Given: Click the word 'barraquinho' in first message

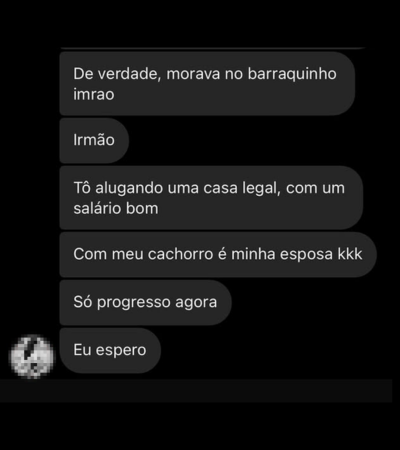Looking at the screenshot, I should tap(292, 74).
